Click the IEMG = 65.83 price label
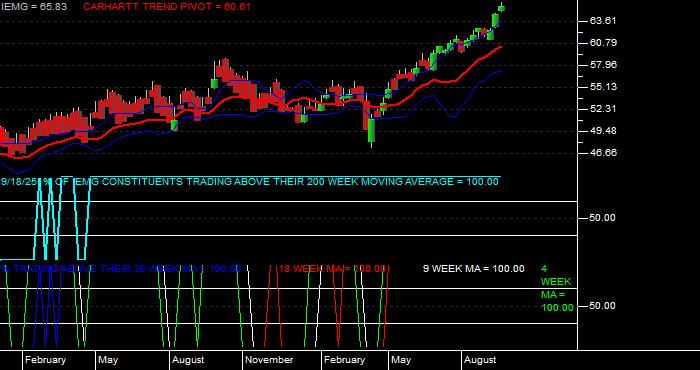Image resolution: width=700 pixels, height=370 pixels. pos(34,7)
